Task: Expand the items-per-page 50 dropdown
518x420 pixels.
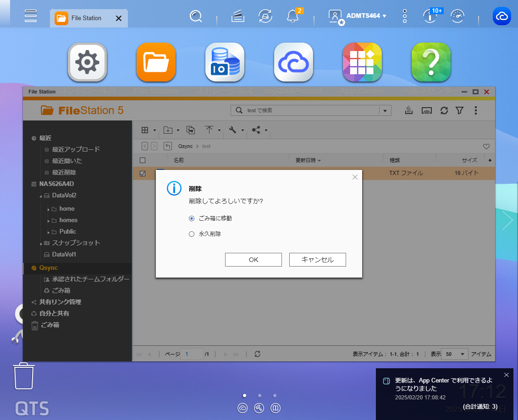Action: coord(455,354)
